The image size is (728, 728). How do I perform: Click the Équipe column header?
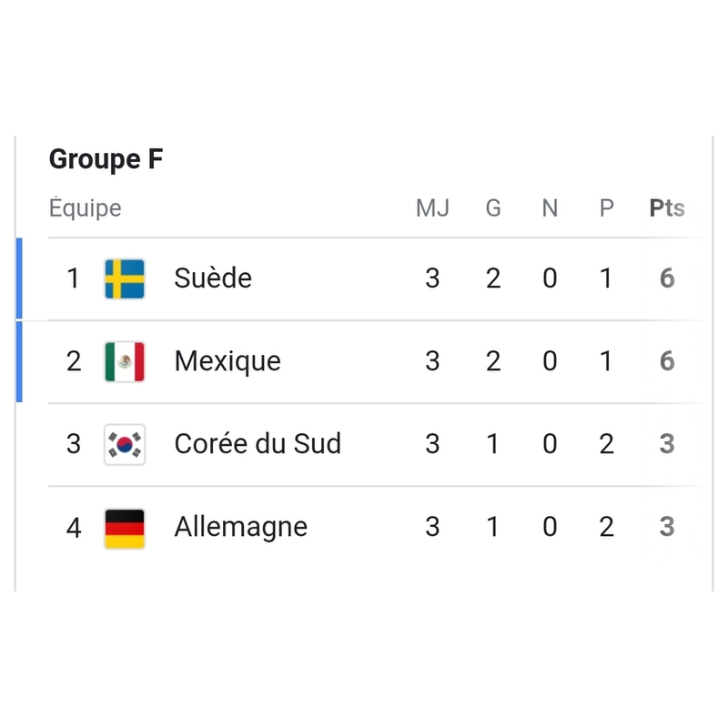[x=85, y=208]
